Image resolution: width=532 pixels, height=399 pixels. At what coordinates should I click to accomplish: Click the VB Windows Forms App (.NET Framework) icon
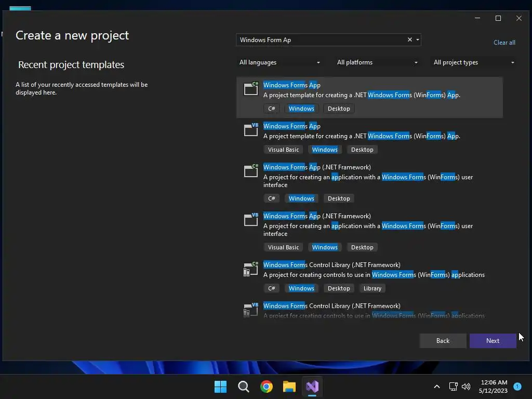[x=251, y=220]
